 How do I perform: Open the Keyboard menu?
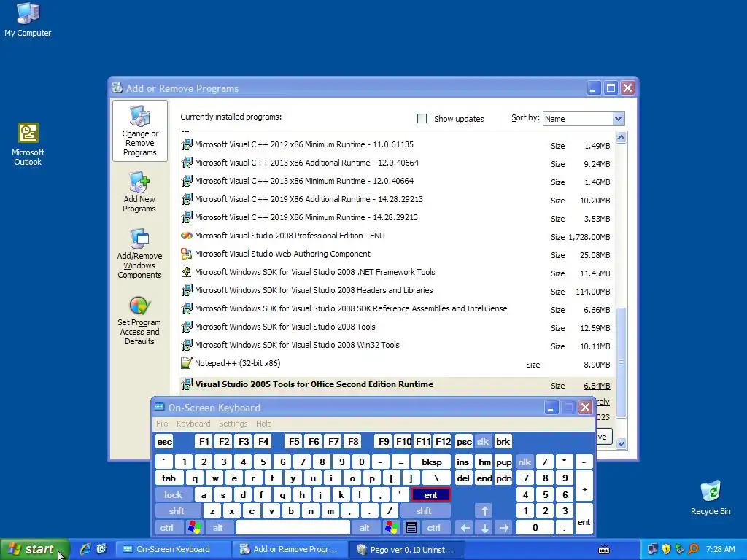click(x=193, y=424)
